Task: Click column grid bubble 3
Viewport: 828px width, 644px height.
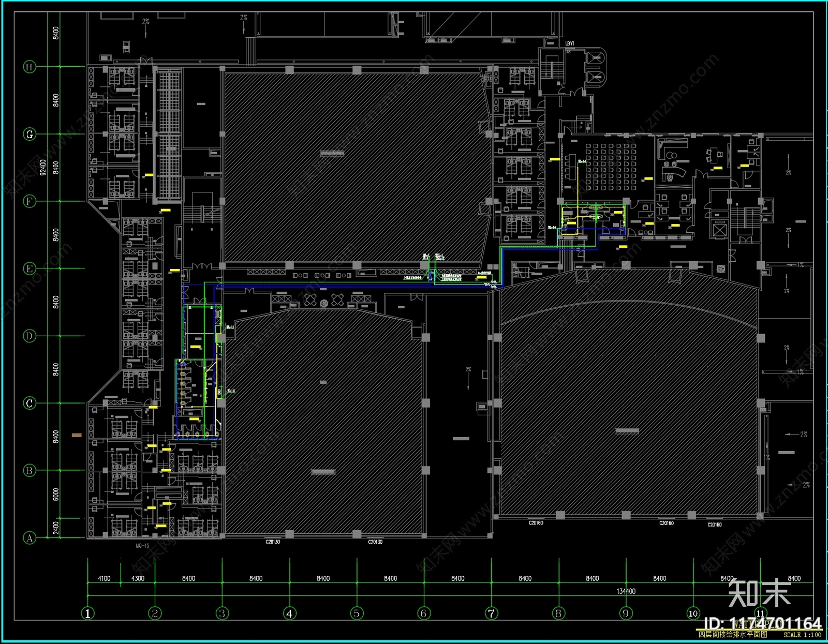Action: [x=223, y=613]
